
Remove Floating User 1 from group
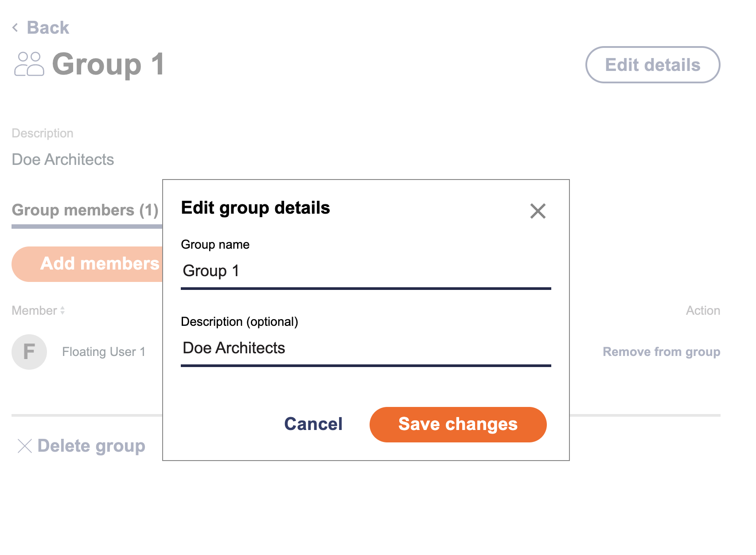tap(662, 352)
